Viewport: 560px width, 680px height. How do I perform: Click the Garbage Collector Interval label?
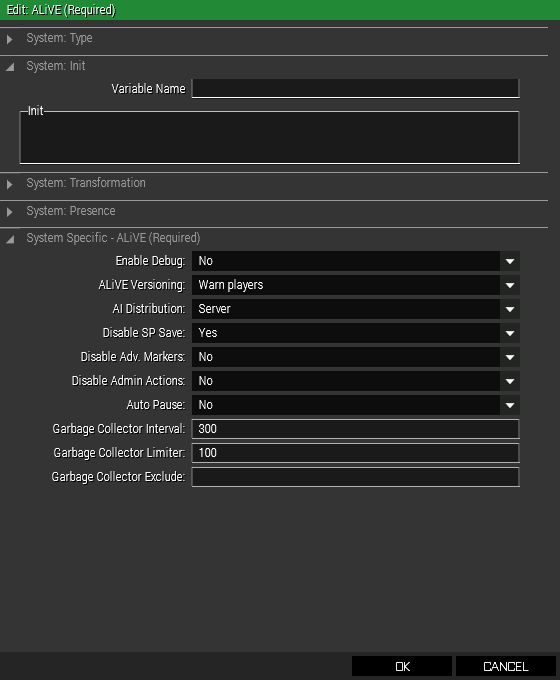click(x=119, y=429)
